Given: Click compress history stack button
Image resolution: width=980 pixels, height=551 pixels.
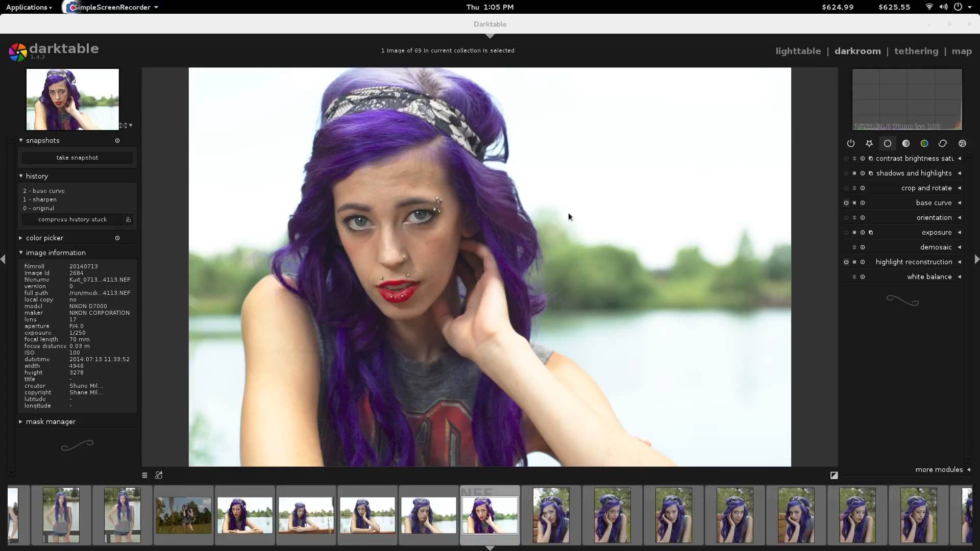Looking at the screenshot, I should (72, 219).
